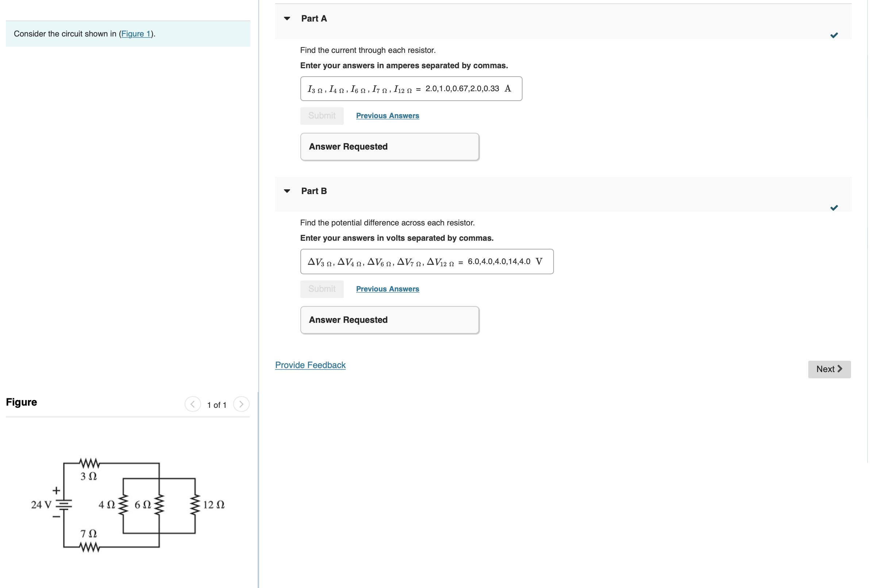This screenshot has width=878, height=588.
Task: Click Answer Requested box in Part A
Action: pos(389,147)
